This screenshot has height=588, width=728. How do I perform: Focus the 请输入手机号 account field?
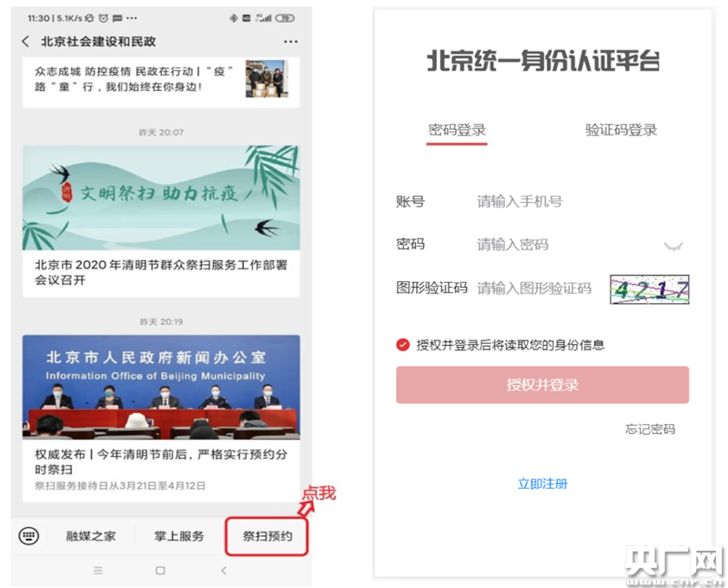564,202
